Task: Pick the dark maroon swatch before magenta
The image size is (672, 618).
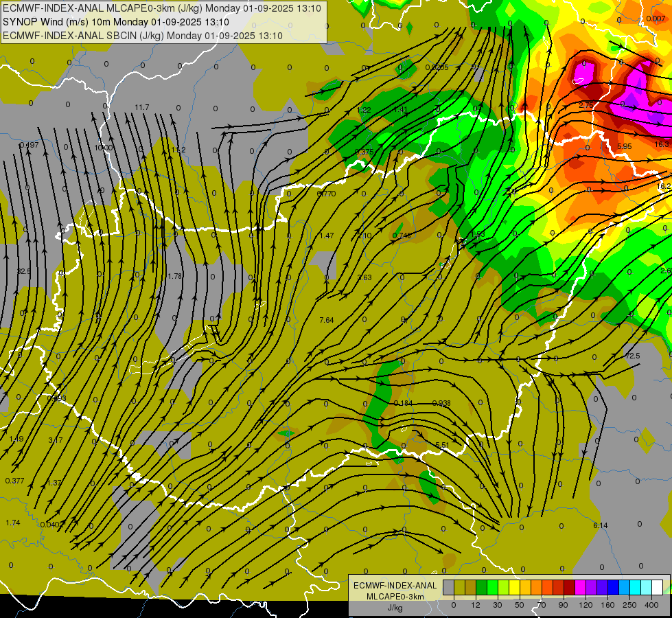Action: [570, 587]
